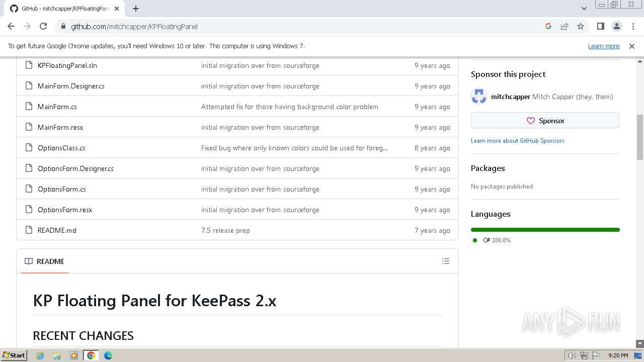
Task: Click the file icon beside OptionsForm.Designer.cs
Action: click(x=29, y=168)
